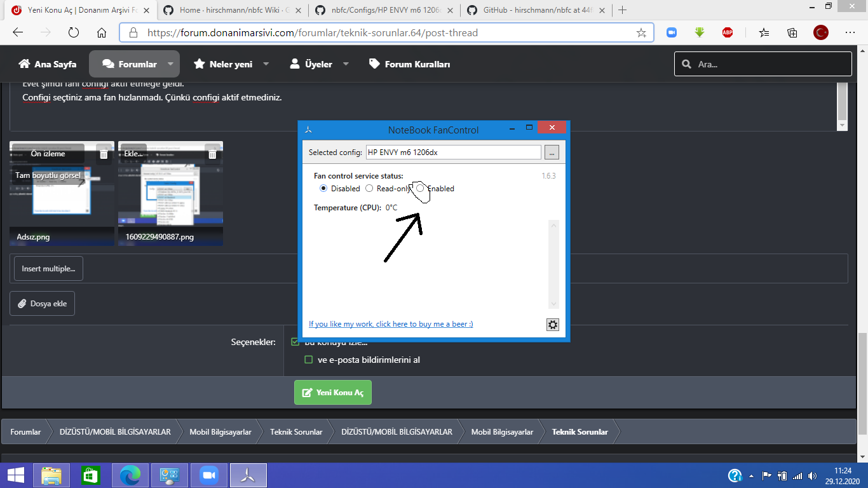Open browser Settings and more menu

[850, 33]
